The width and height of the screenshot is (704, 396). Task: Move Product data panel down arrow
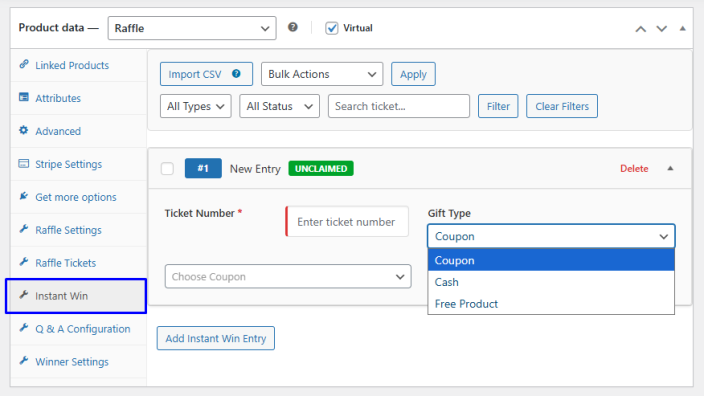coord(661,29)
